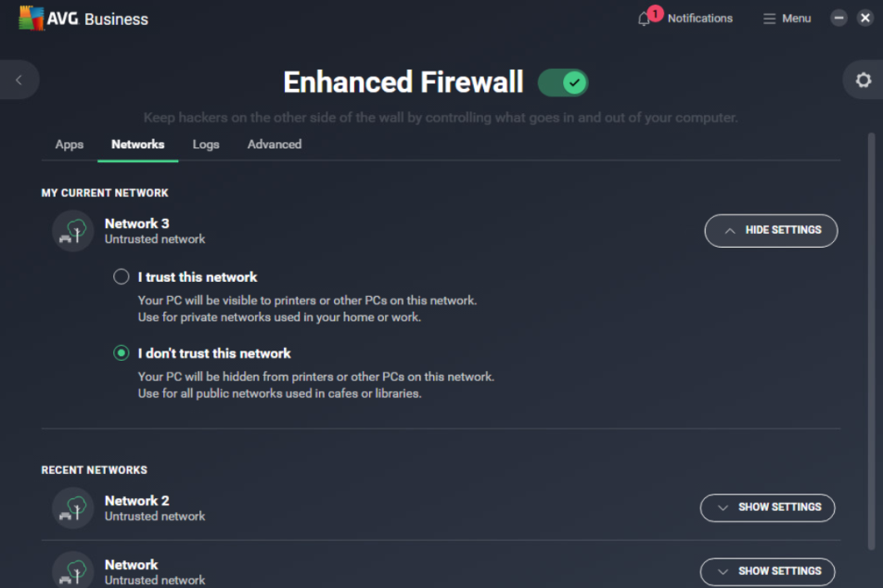Select 'I don't trust this network' option
The width and height of the screenshot is (883, 588).
121,353
